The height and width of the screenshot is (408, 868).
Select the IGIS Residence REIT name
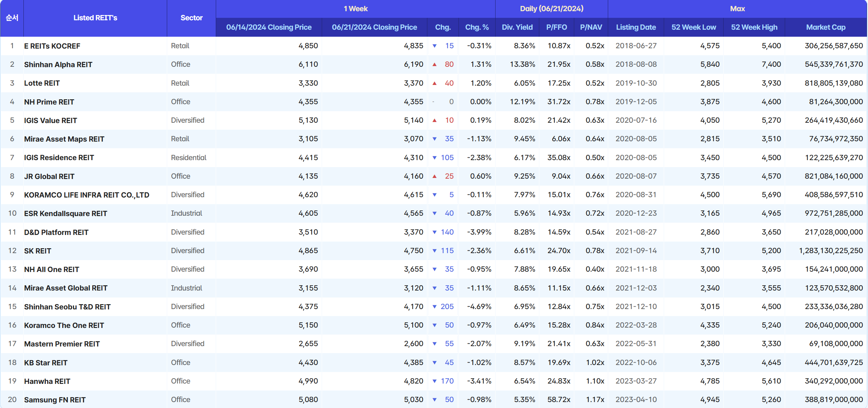coord(59,158)
